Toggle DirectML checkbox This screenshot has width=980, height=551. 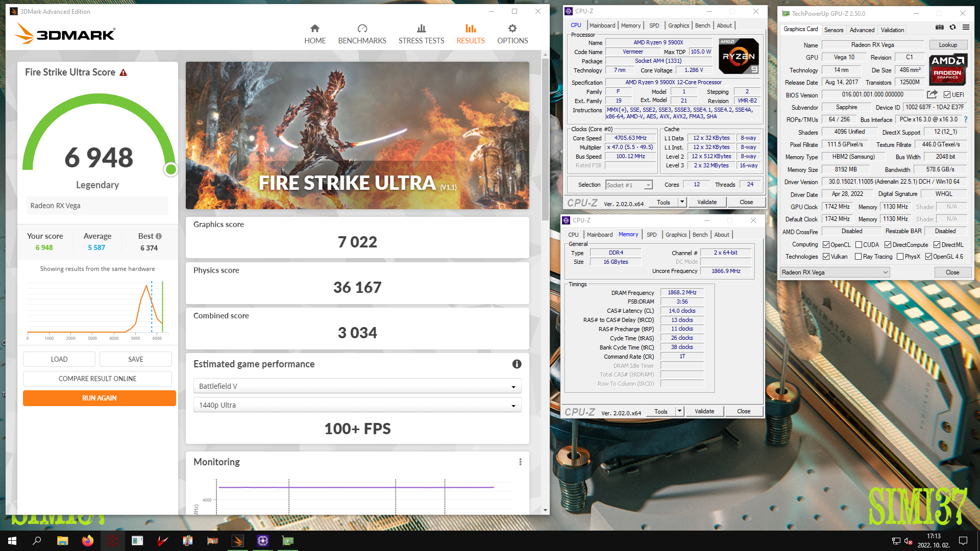[937, 245]
